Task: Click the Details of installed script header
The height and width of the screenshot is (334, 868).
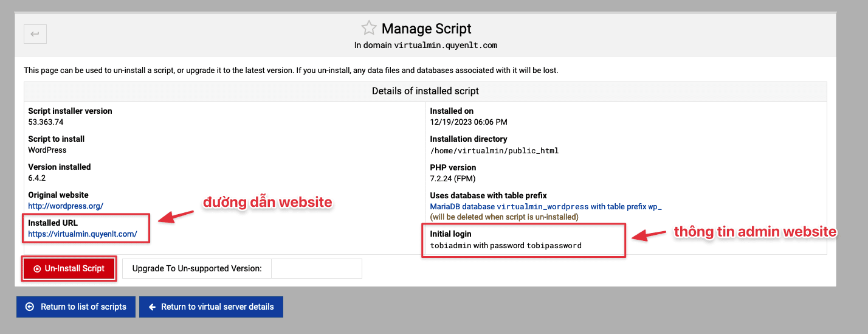Action: [x=425, y=91]
